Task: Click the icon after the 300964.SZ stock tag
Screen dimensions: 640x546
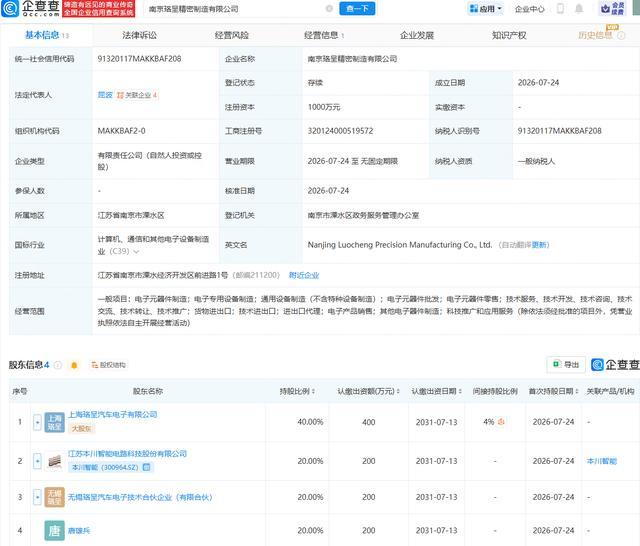Action: pyautogui.click(x=147, y=467)
